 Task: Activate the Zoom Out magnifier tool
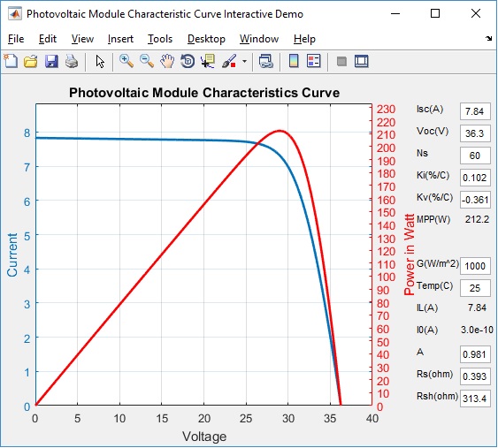click(x=147, y=61)
